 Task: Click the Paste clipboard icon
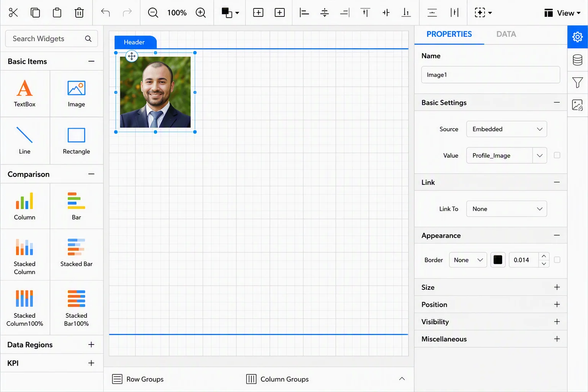tap(57, 13)
